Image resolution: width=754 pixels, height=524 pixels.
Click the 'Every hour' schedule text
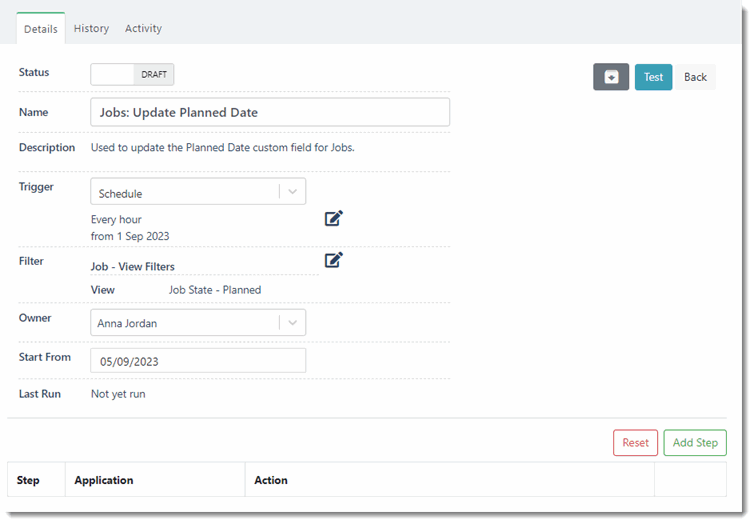click(x=116, y=220)
